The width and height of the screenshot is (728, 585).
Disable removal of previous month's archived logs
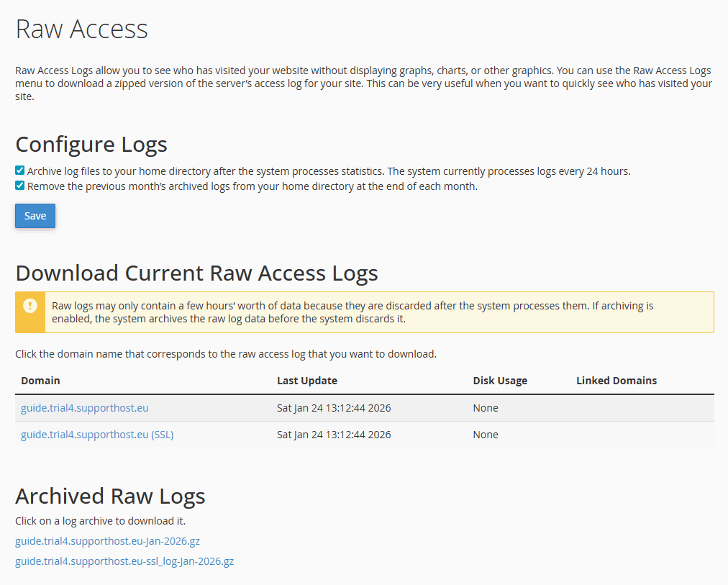click(19, 186)
